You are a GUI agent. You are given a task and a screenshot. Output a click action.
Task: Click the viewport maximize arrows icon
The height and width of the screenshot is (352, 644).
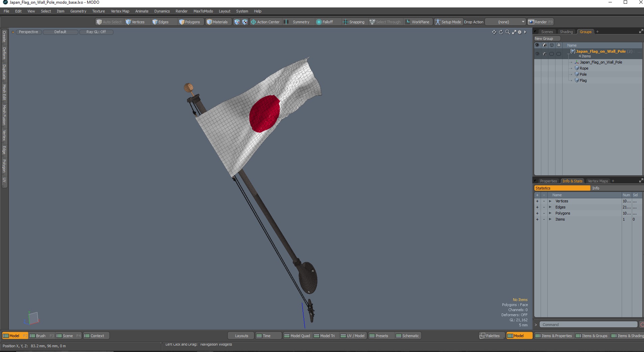(x=514, y=32)
